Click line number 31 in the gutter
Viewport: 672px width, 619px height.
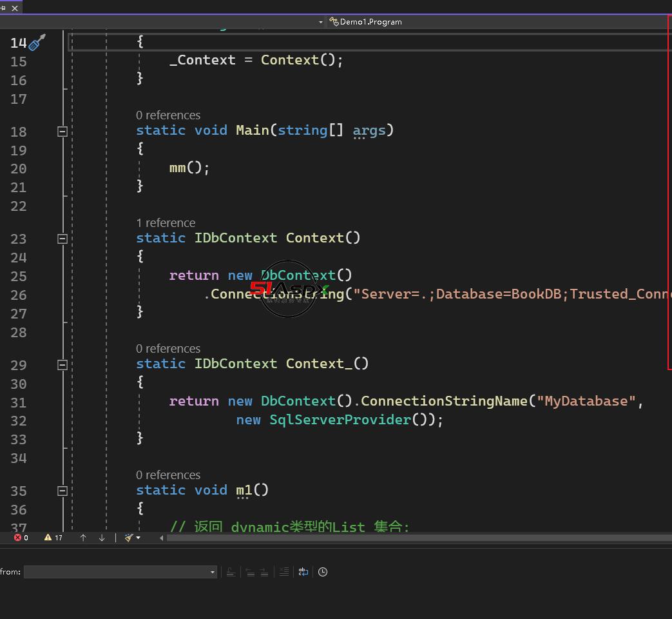[x=19, y=403]
